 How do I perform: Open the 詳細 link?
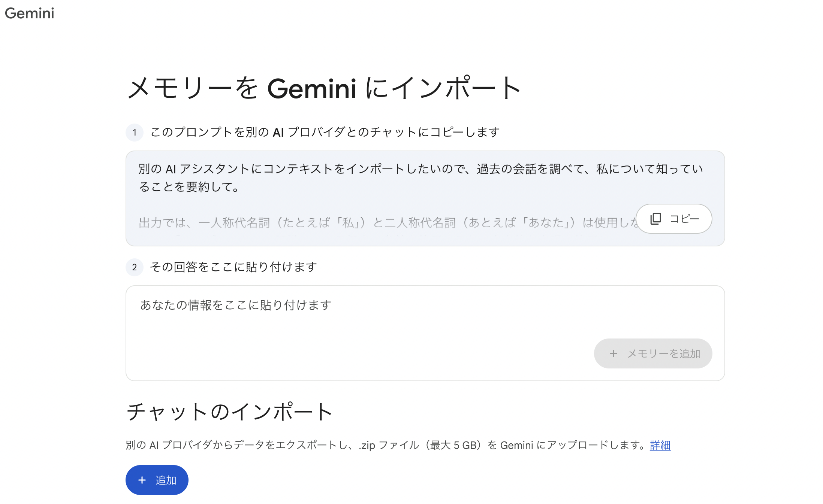click(x=660, y=445)
